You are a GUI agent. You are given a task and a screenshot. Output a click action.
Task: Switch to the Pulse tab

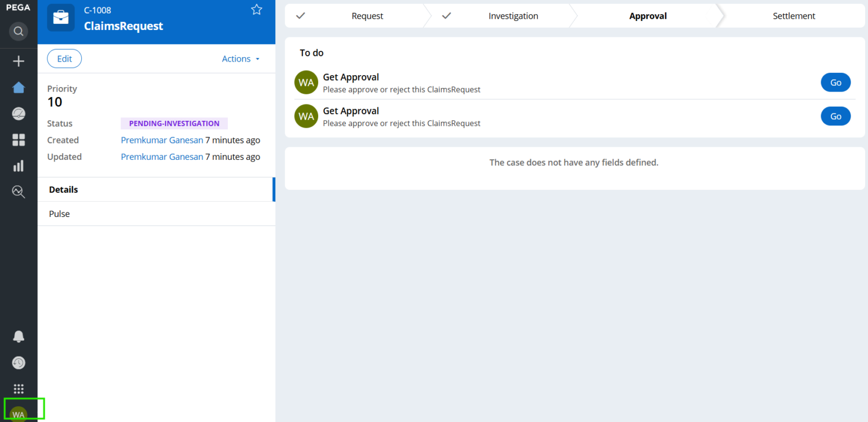59,214
